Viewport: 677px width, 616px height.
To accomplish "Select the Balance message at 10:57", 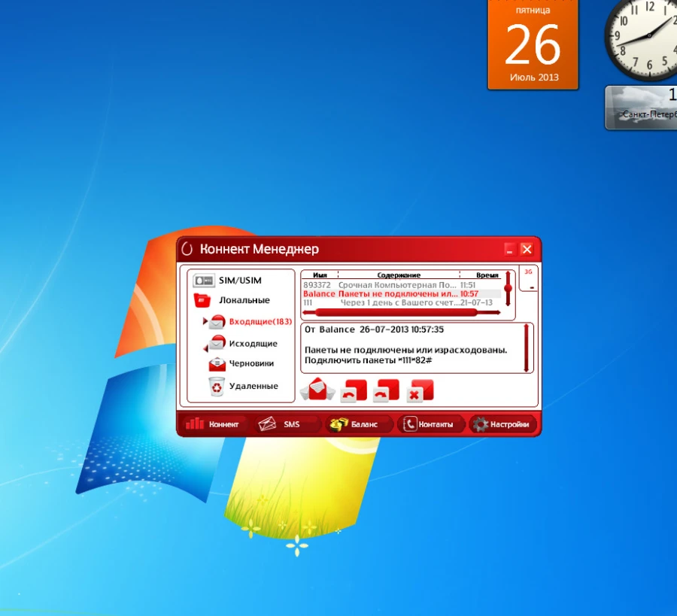I will [x=402, y=294].
